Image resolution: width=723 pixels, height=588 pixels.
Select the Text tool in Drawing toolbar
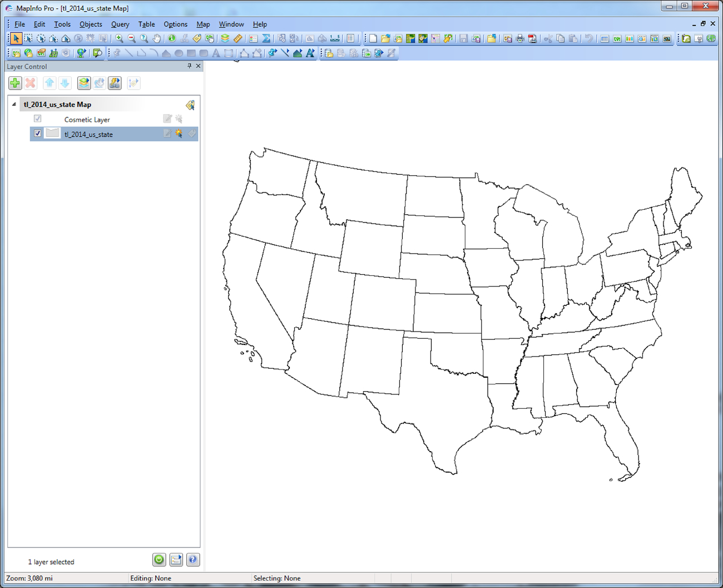coord(216,53)
